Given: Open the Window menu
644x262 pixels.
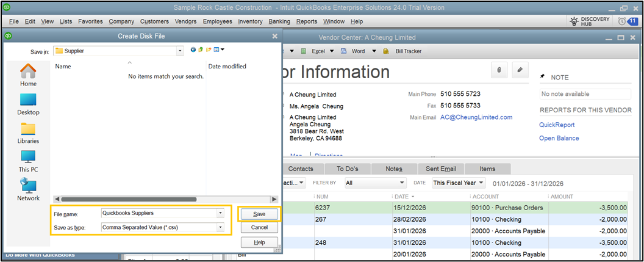Looking at the screenshot, I should 334,21.
